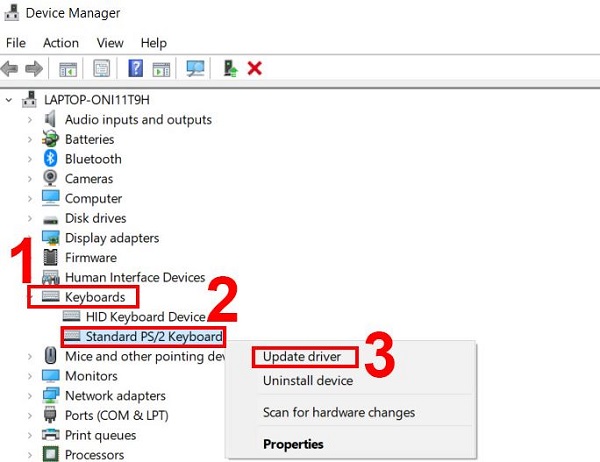Click the blue Help question mark icon
This screenshot has height=462, width=600.
click(x=135, y=69)
